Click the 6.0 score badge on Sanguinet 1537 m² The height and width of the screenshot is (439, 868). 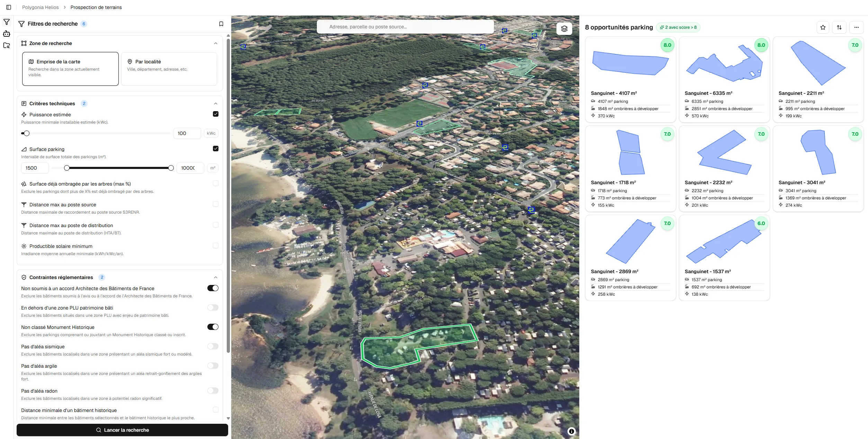click(x=761, y=223)
